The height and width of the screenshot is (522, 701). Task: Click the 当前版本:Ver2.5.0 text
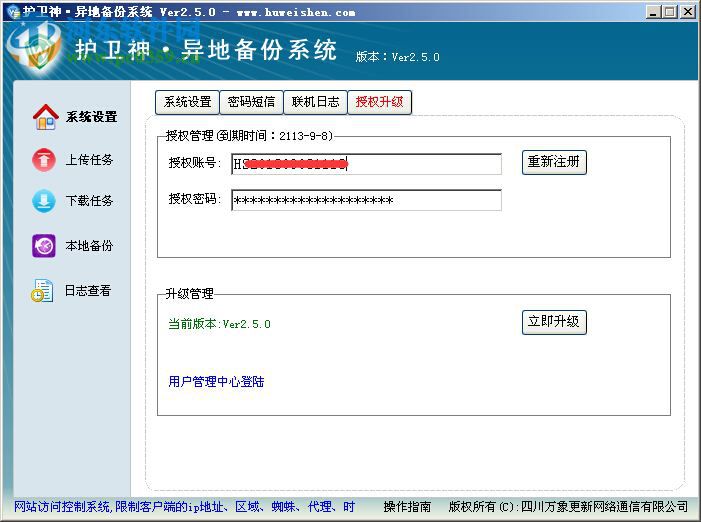point(220,324)
